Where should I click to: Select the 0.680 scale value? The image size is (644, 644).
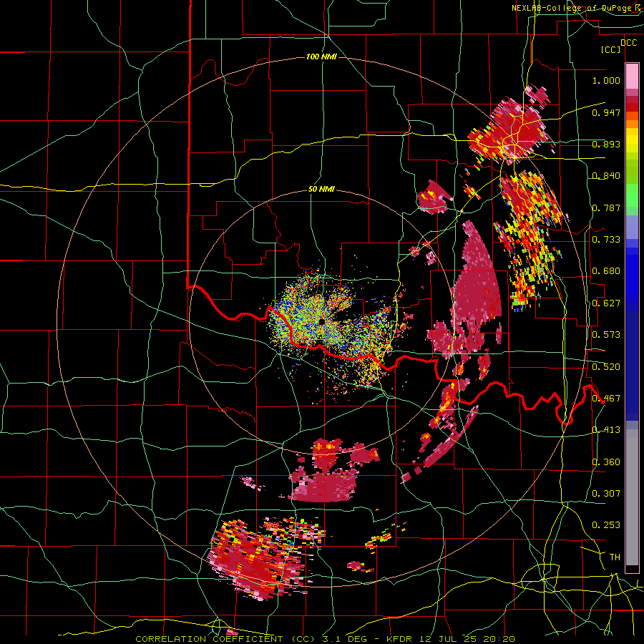click(x=606, y=271)
